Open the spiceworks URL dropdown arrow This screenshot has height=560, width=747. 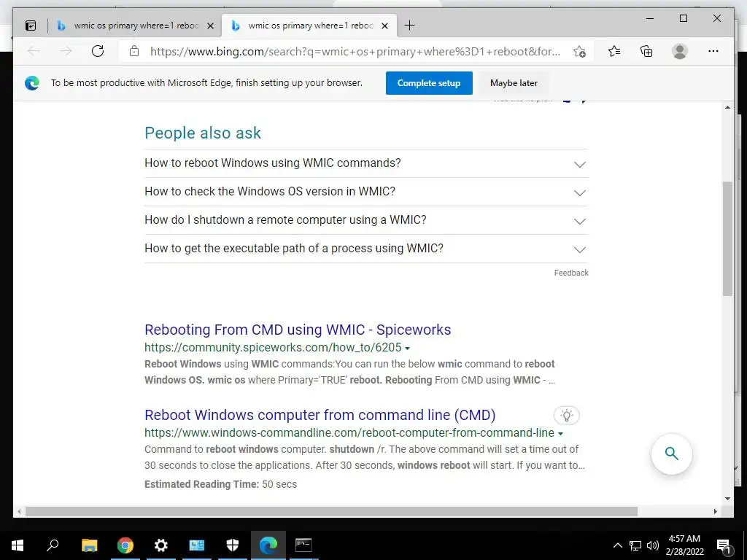click(x=407, y=349)
